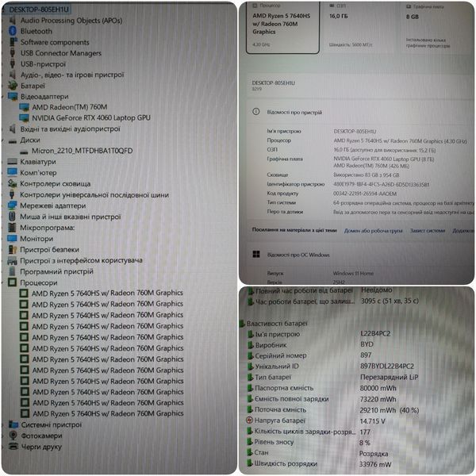Select the Стан Розрядка row

click(x=317, y=453)
